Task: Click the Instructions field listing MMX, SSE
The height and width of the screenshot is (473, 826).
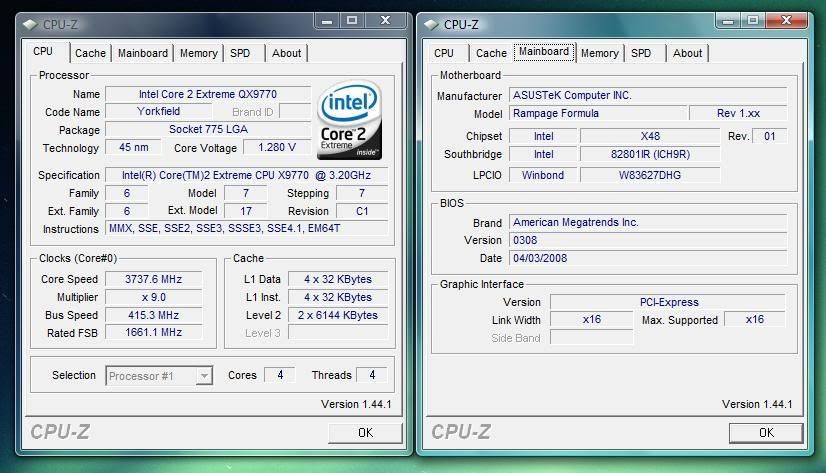Action: (x=247, y=229)
